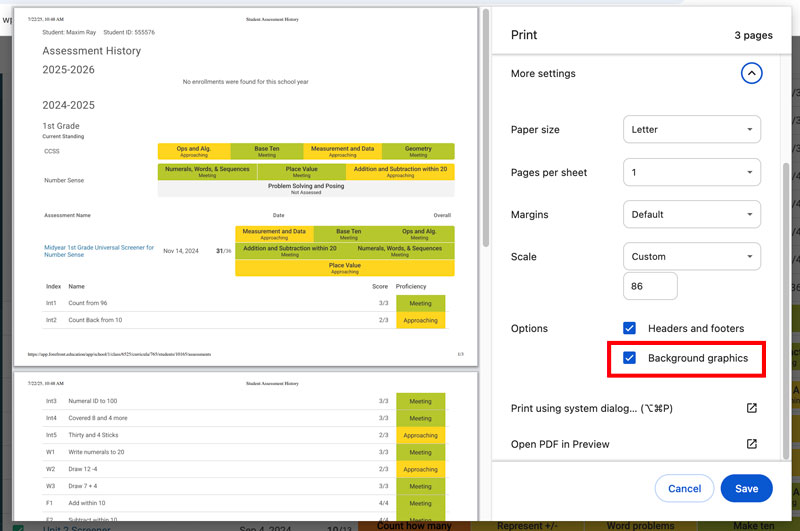Click the blue Save button
This screenshot has height=531, width=800.
746,488
